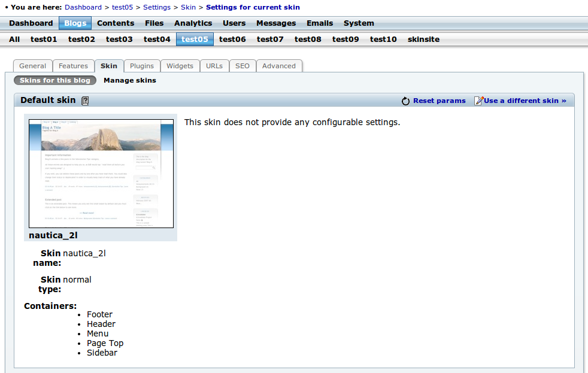The height and width of the screenshot is (373, 588).
Task: Open the Contents menu
Action: coord(116,23)
